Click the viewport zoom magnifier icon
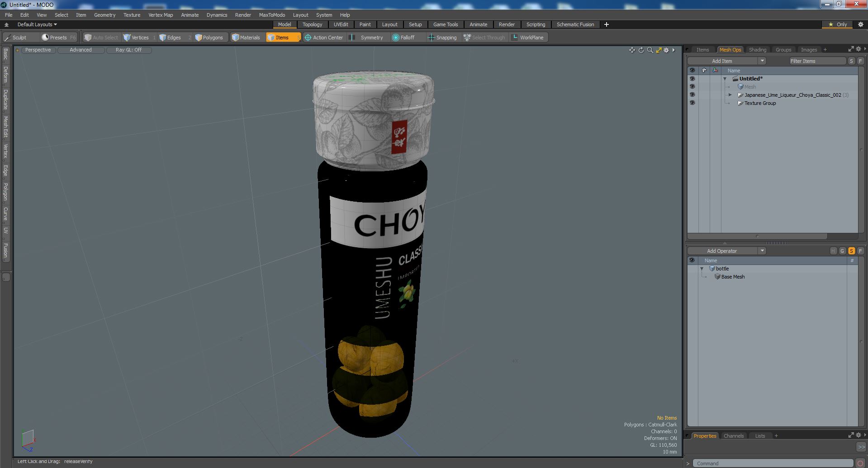The height and width of the screenshot is (468, 868). [x=650, y=50]
